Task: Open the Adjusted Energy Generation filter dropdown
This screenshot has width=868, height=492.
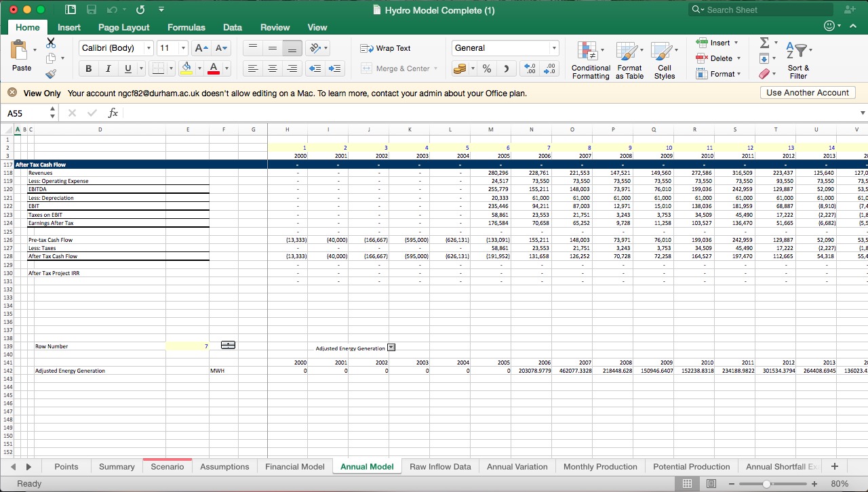Action: (x=391, y=346)
